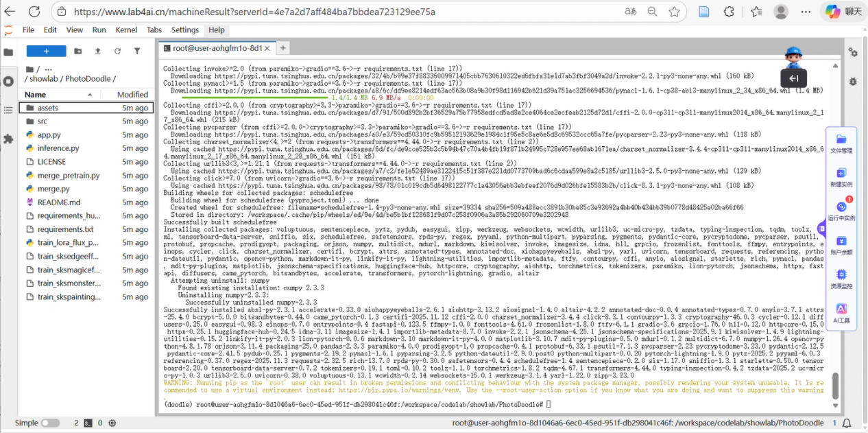The image size is (868, 433).
Task: Select the train_skspainting... file
Action: tap(86, 297)
